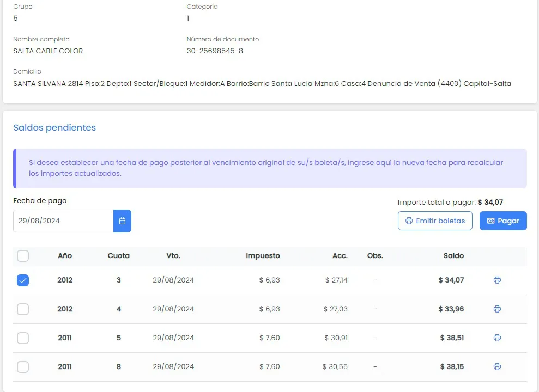Select the 2012 cuota 4 row checkbox
Image resolution: width=539 pixels, height=392 pixels.
23,309
